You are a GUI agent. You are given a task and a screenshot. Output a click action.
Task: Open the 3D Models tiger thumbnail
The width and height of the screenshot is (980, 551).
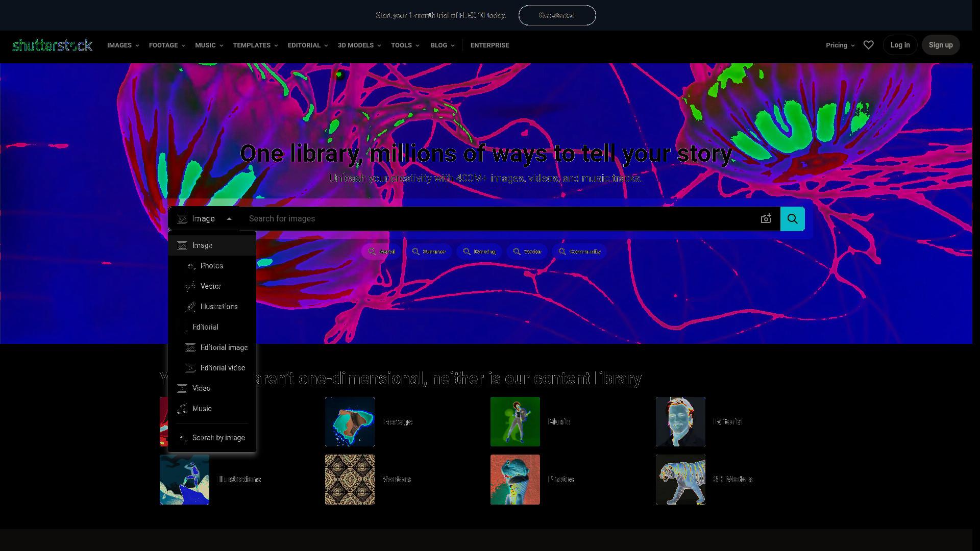pos(680,480)
